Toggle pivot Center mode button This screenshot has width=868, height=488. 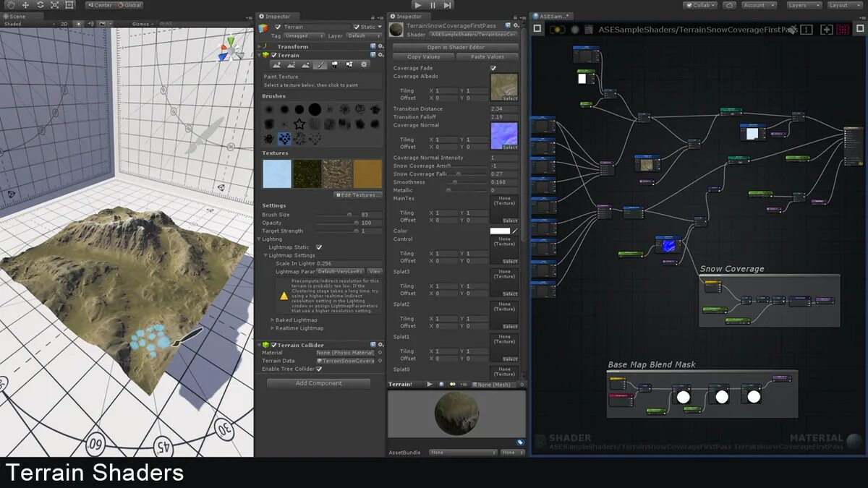[x=99, y=5]
